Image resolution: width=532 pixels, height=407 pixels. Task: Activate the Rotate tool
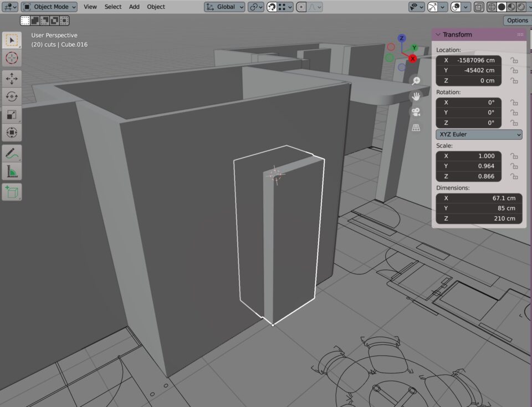tap(12, 96)
